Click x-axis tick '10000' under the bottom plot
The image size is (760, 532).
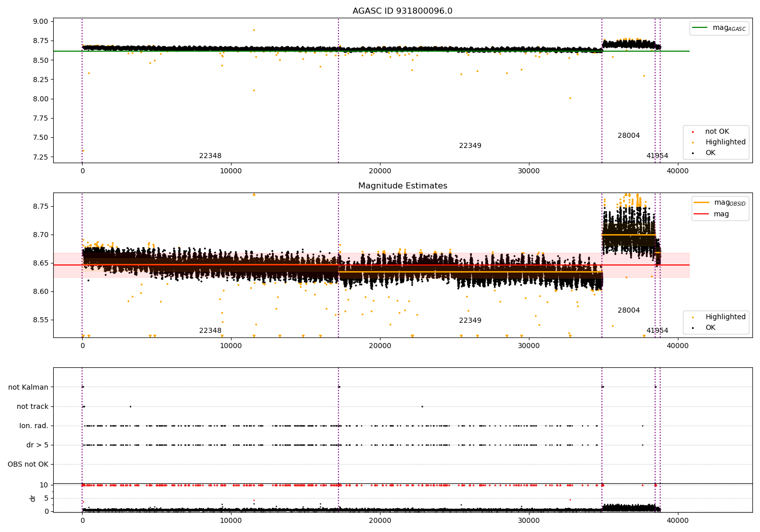[x=231, y=520]
